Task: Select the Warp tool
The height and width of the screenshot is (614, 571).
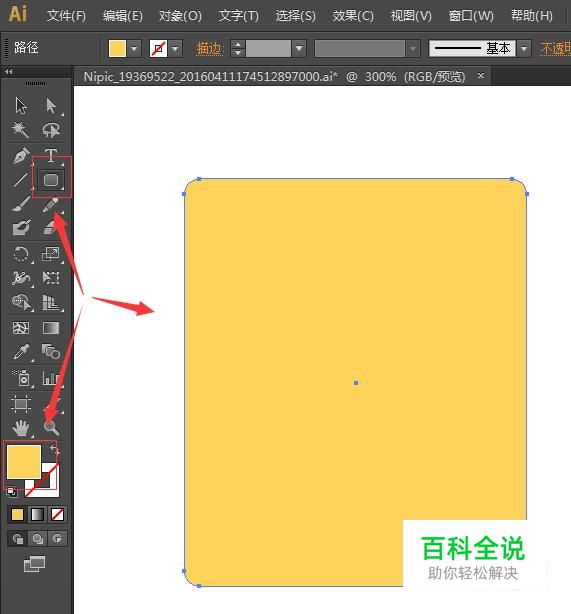Action: [x=21, y=278]
